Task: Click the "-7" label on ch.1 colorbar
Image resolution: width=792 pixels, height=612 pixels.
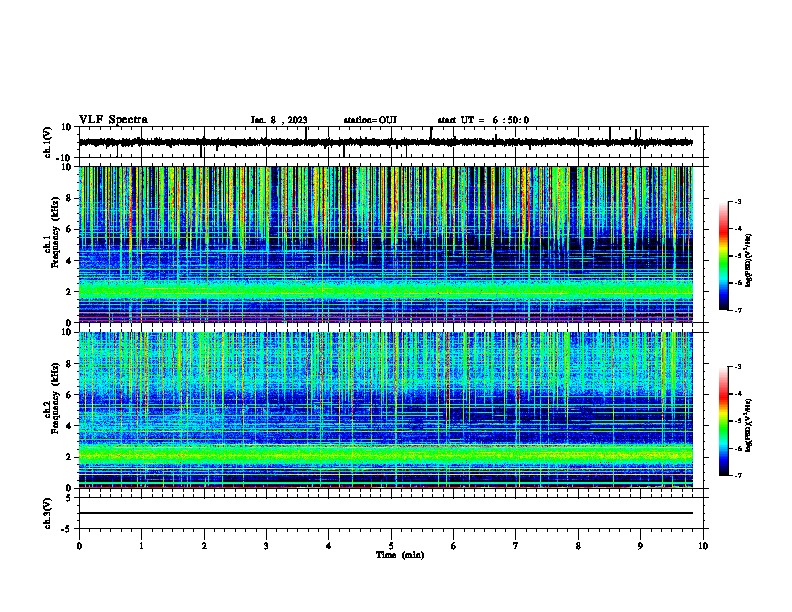Action: tap(737, 310)
